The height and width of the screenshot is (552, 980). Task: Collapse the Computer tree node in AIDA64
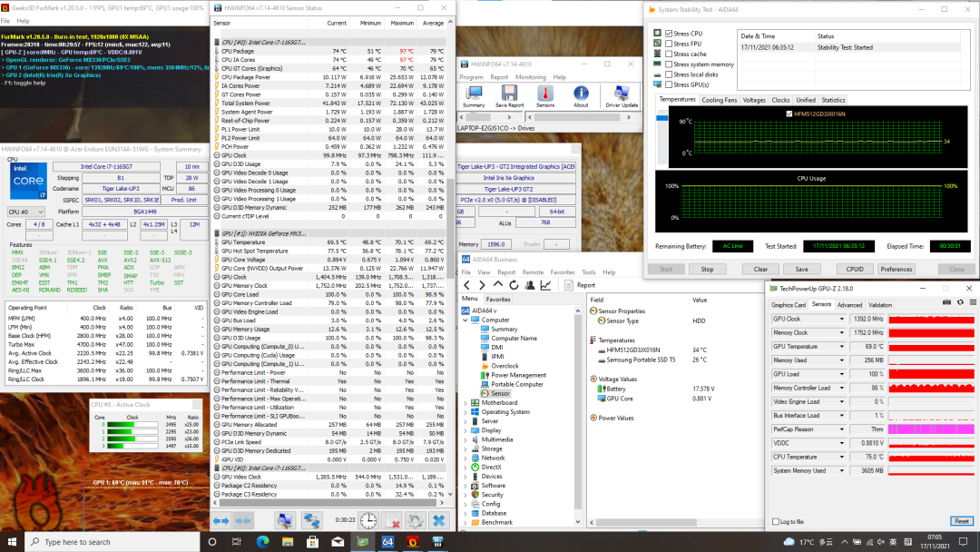[465, 320]
